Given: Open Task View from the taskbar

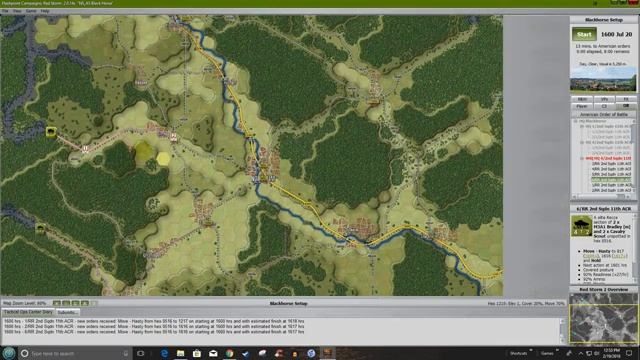Looking at the screenshot, I should (141, 353).
